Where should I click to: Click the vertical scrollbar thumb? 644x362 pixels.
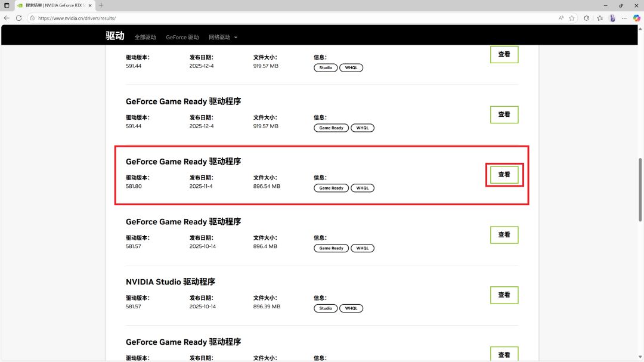point(640,190)
